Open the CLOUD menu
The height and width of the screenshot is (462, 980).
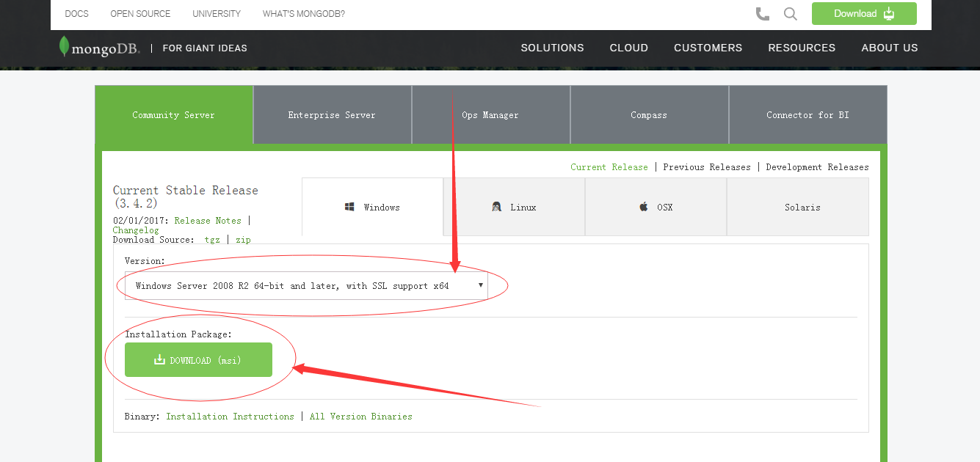point(629,48)
